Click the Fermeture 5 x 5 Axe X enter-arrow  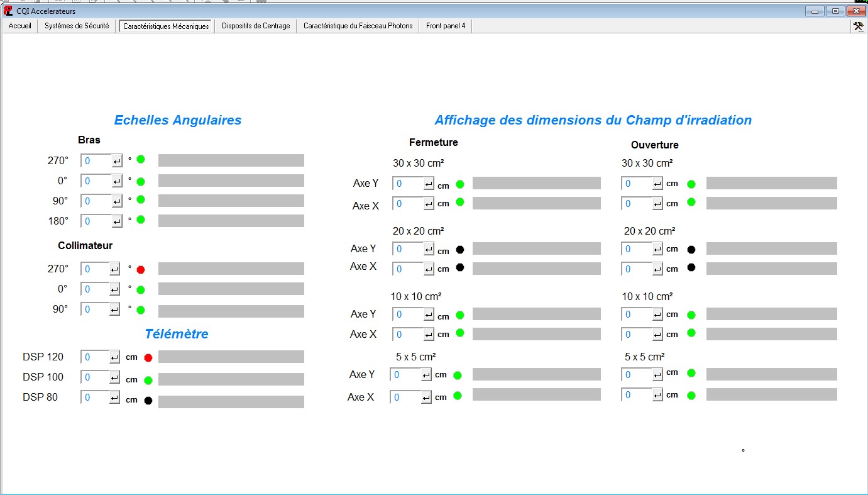click(426, 398)
